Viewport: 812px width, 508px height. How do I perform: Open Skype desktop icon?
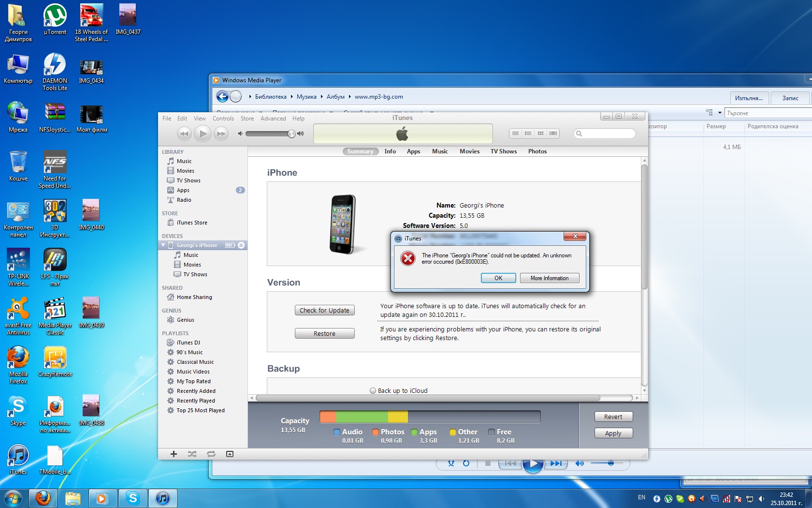pos(18,410)
